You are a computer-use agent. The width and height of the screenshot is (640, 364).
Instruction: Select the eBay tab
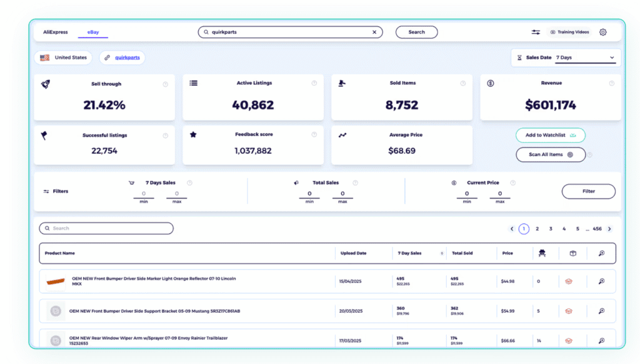click(x=92, y=32)
